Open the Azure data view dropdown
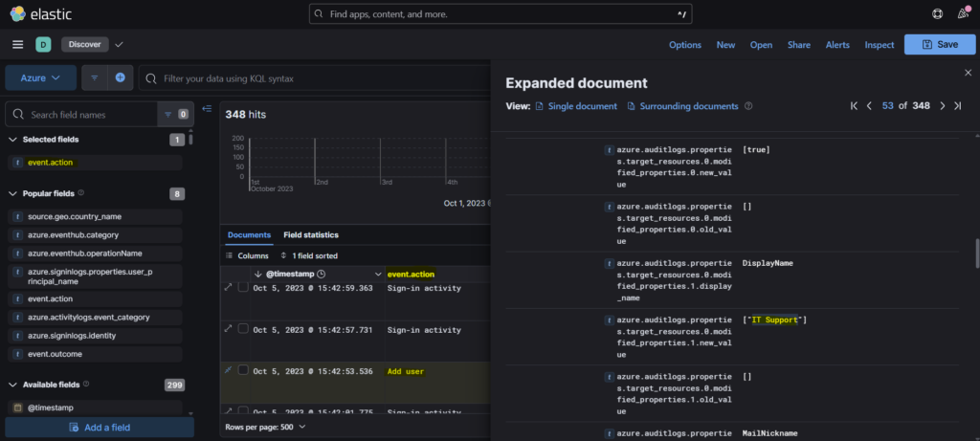980x441 pixels. [40, 77]
